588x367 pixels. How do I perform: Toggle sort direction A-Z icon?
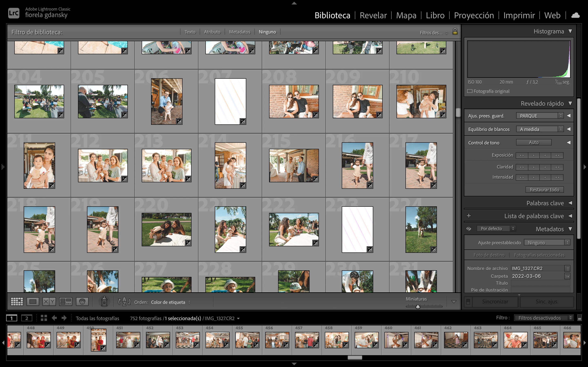click(x=124, y=302)
